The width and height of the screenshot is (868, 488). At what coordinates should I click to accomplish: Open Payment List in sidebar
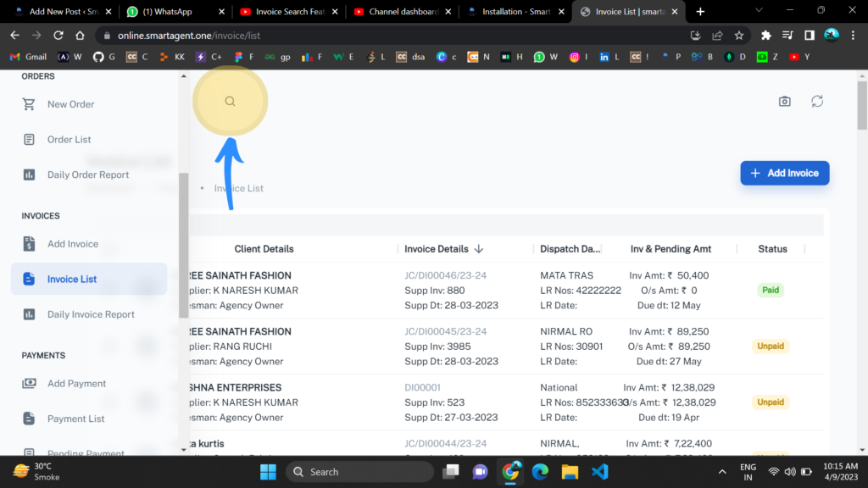pos(75,419)
